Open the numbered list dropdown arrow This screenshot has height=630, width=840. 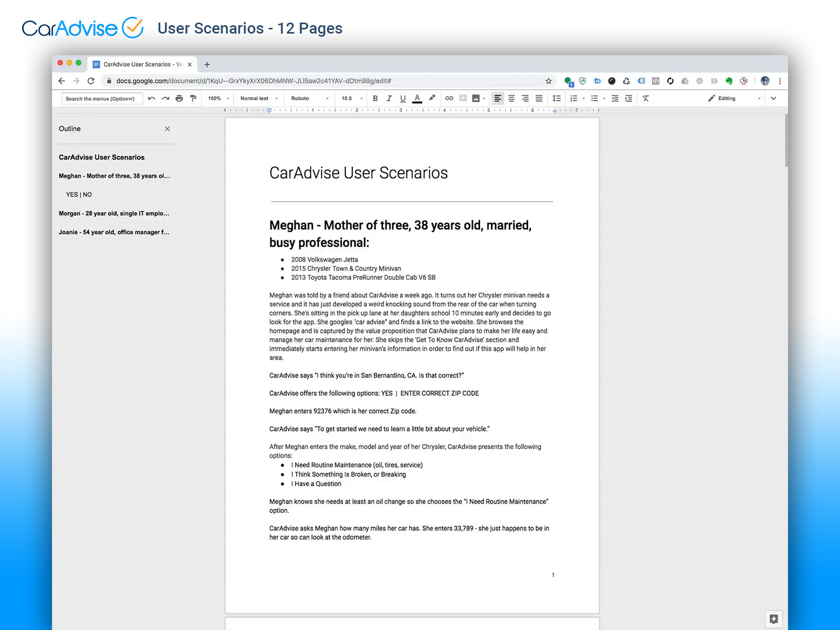point(583,98)
